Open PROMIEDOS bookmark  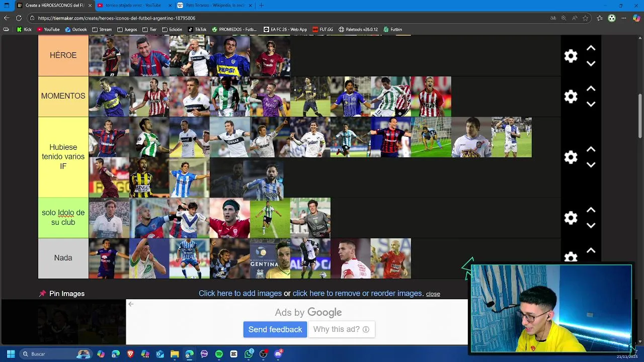[x=234, y=30]
